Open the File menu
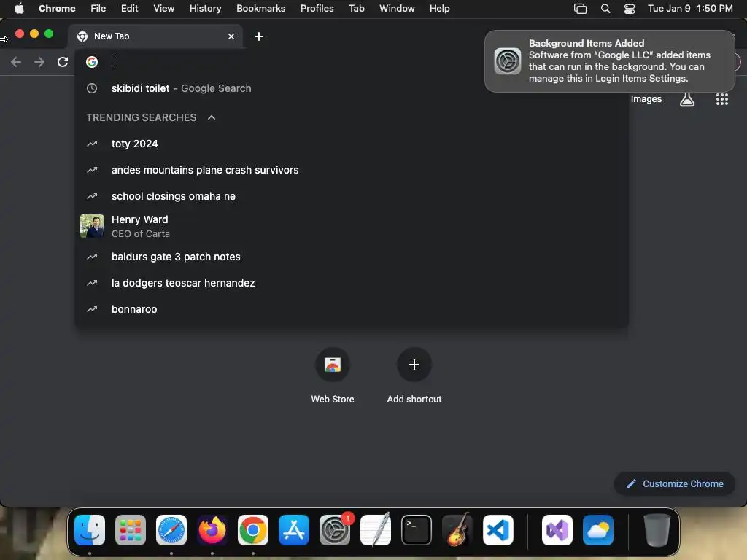 [x=98, y=9]
